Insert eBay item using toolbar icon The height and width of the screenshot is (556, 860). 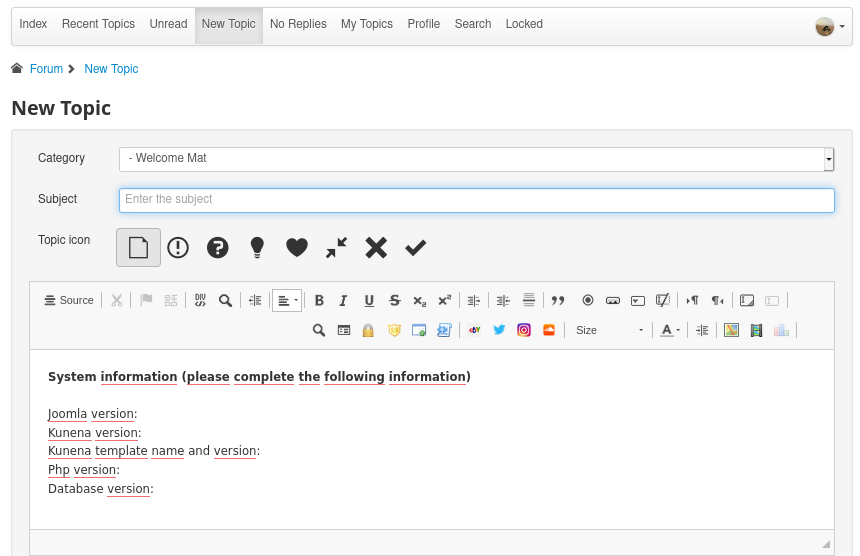coord(474,330)
